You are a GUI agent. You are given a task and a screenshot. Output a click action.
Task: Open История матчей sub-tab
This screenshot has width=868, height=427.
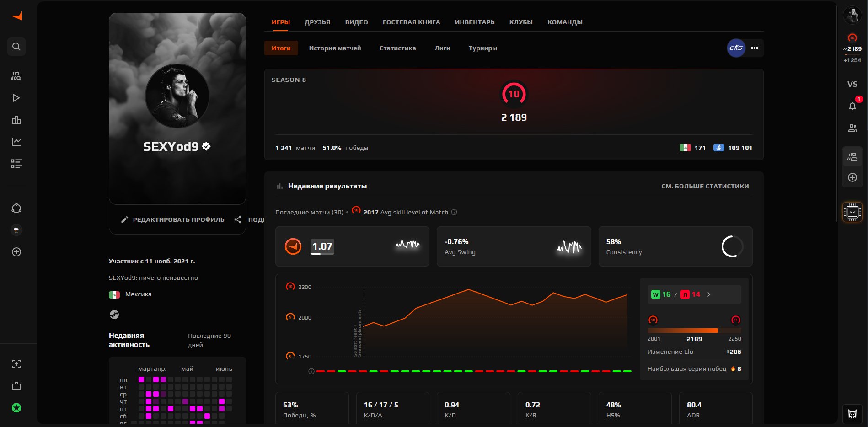tap(335, 48)
